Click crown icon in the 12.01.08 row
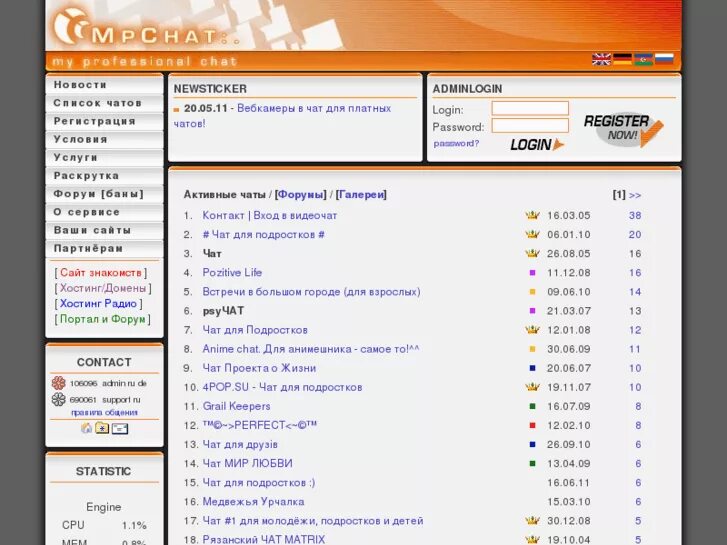This screenshot has height=545, width=727. click(x=532, y=330)
